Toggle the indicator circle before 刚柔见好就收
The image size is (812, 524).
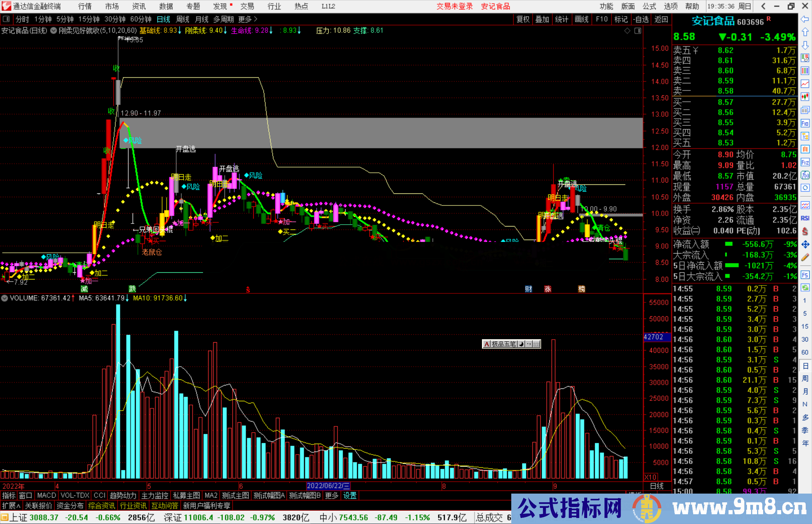pos(53,31)
